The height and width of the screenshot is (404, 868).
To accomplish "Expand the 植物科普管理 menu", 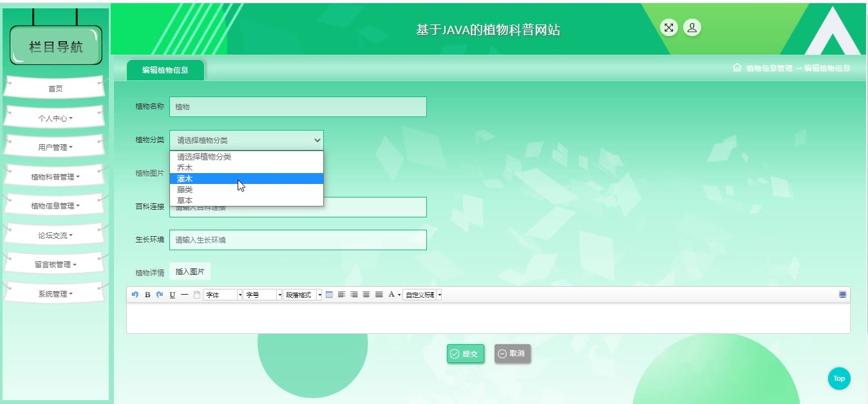I will pyautogui.click(x=55, y=177).
